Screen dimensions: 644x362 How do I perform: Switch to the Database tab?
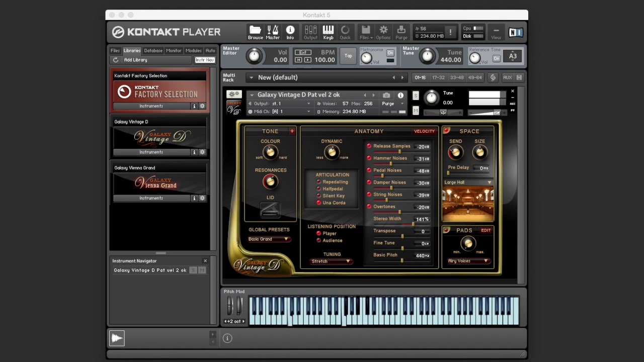coord(153,50)
